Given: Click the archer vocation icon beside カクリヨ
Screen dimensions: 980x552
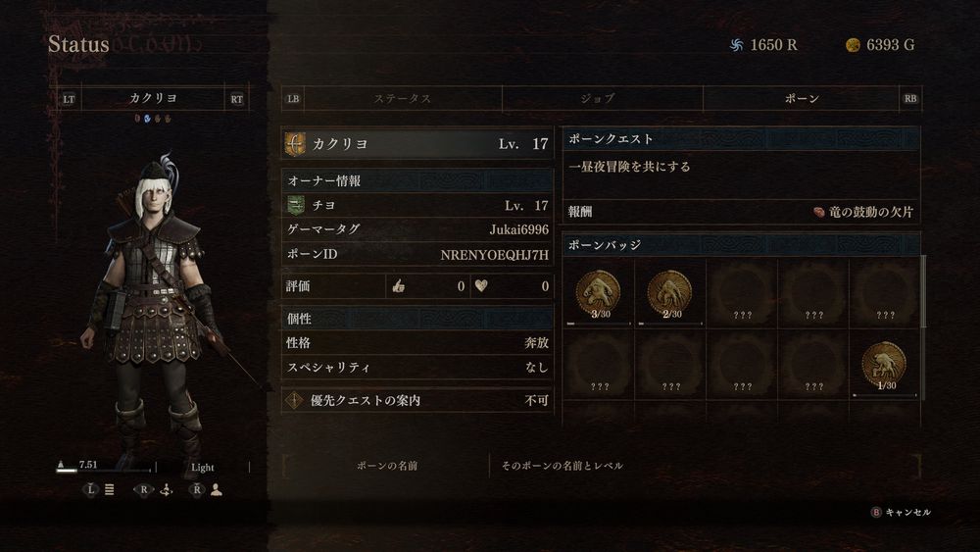Looking at the screenshot, I should point(294,144).
